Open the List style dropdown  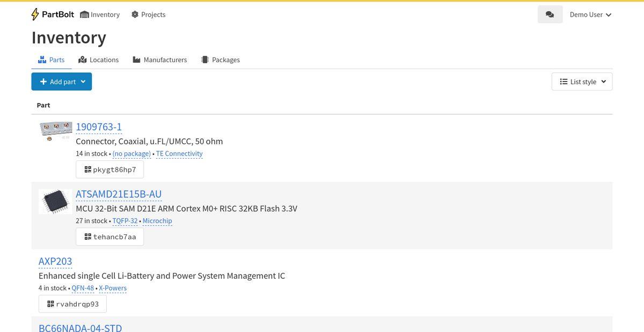click(582, 82)
